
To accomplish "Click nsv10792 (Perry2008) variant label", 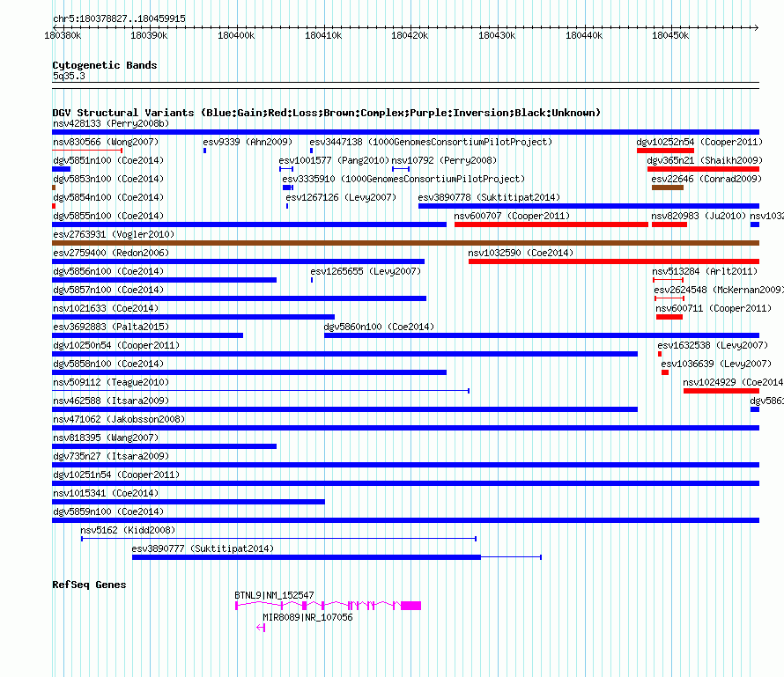I will [444, 160].
